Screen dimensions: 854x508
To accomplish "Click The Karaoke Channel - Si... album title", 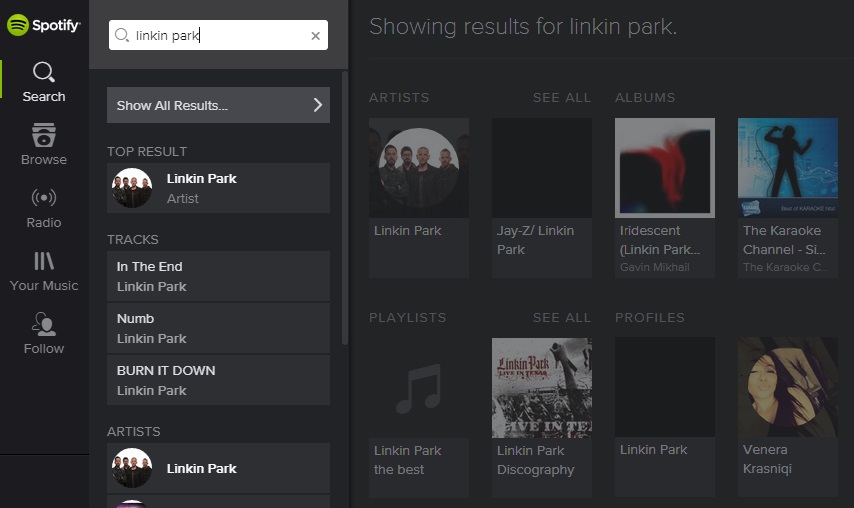I will tap(784, 240).
